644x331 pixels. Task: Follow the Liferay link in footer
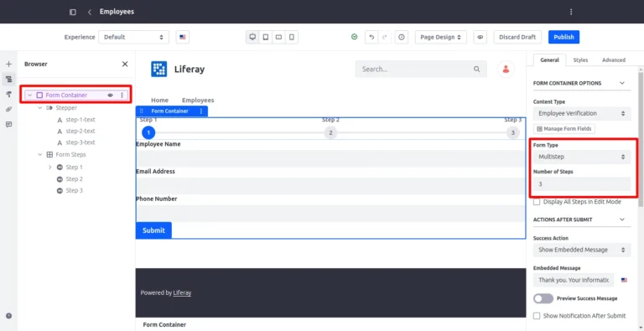coord(182,292)
